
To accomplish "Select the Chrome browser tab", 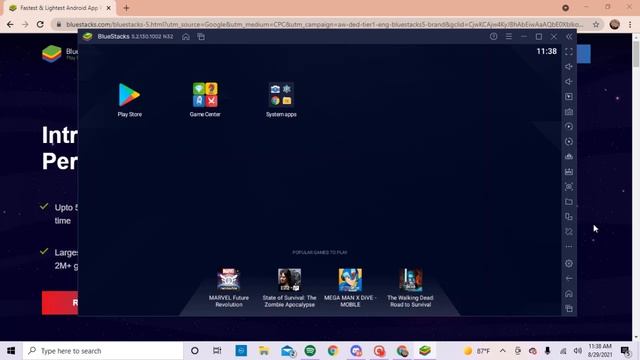I will [59, 8].
